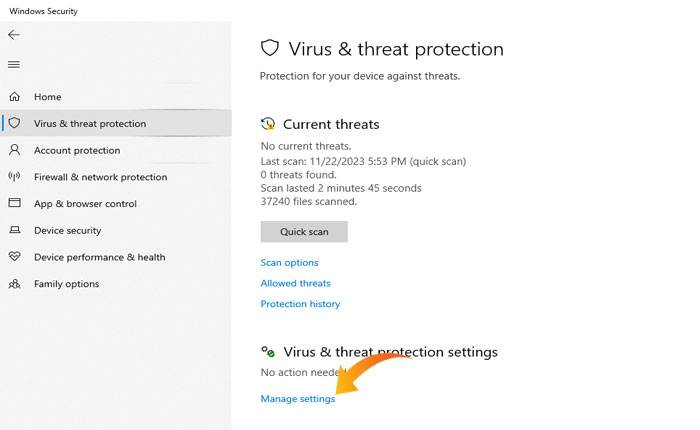Screen dimensions: 700x430
Task: Open Protection history link
Action: point(300,304)
